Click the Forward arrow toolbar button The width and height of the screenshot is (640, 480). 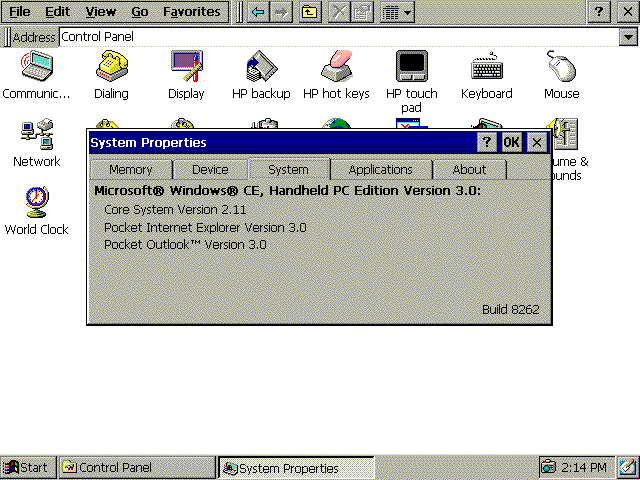pos(281,12)
